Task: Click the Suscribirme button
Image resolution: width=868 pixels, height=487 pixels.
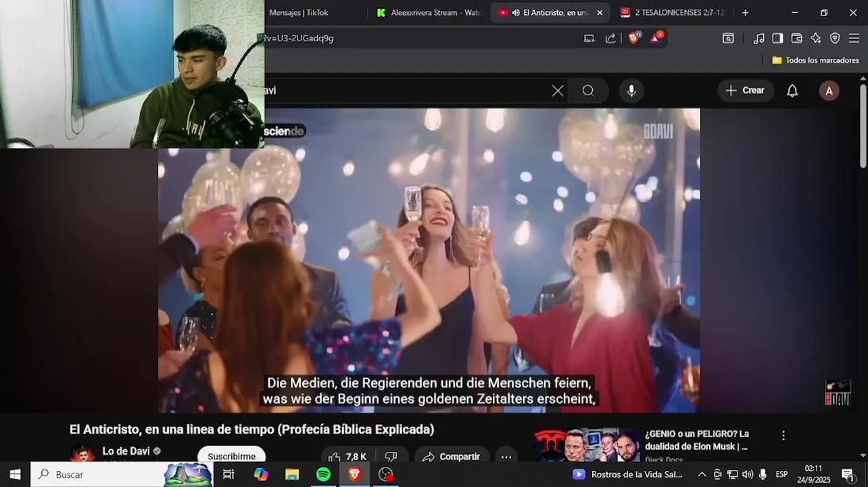Action: (x=231, y=456)
